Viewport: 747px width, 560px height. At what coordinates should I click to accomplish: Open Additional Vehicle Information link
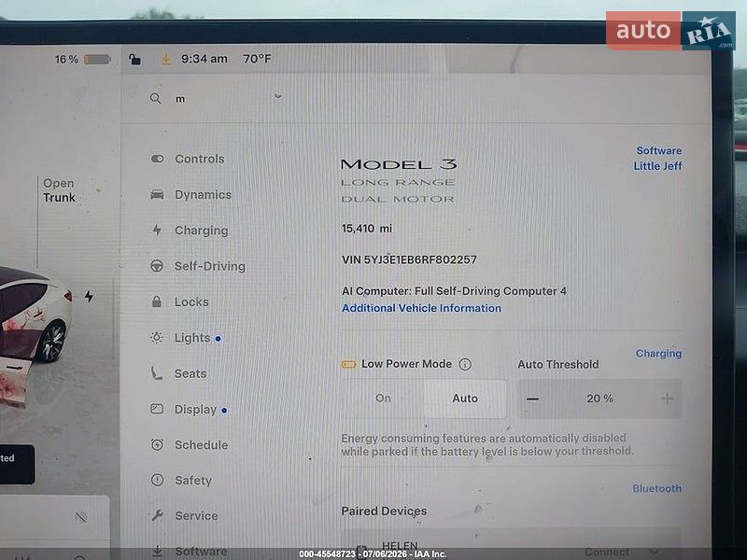tap(422, 308)
